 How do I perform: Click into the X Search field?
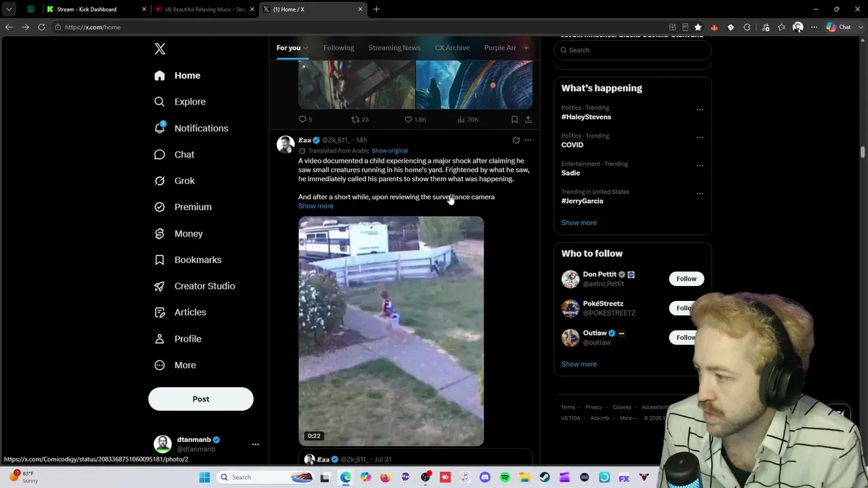pos(633,50)
